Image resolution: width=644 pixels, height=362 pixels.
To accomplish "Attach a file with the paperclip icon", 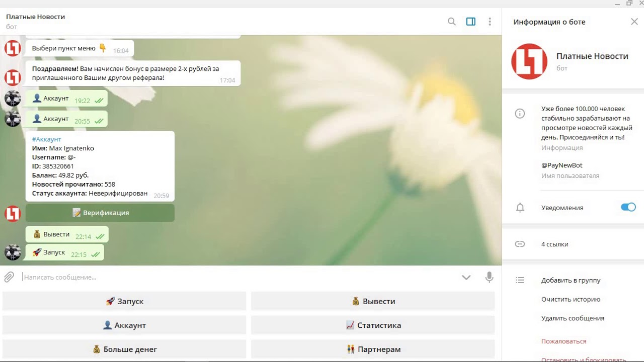I will point(9,277).
